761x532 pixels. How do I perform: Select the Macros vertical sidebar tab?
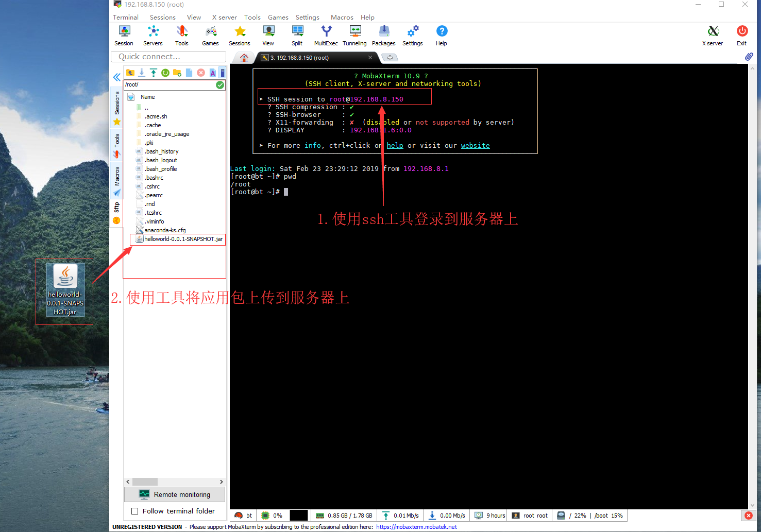(117, 181)
